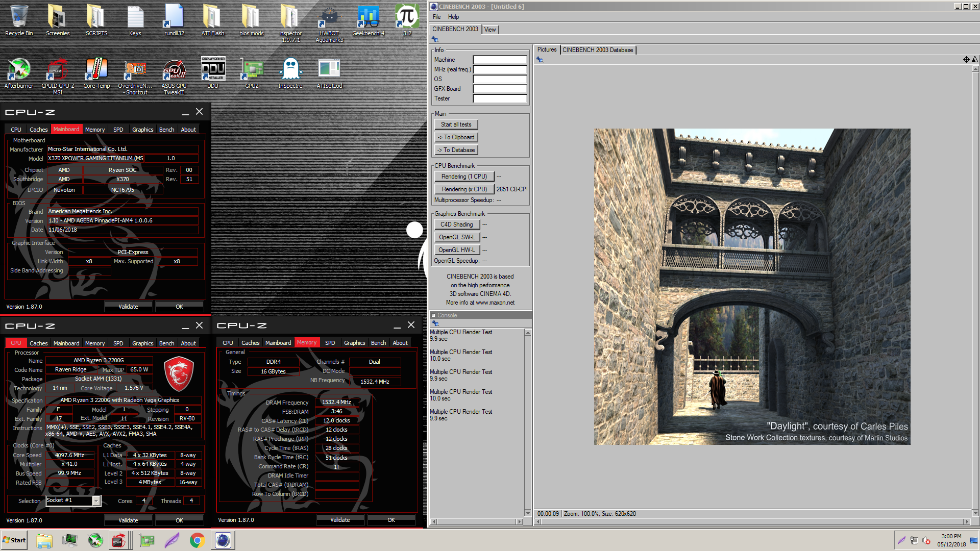Open the SCRIPTS folder on the desktop
Image resolution: width=980 pixels, height=551 pixels.
(x=96, y=19)
